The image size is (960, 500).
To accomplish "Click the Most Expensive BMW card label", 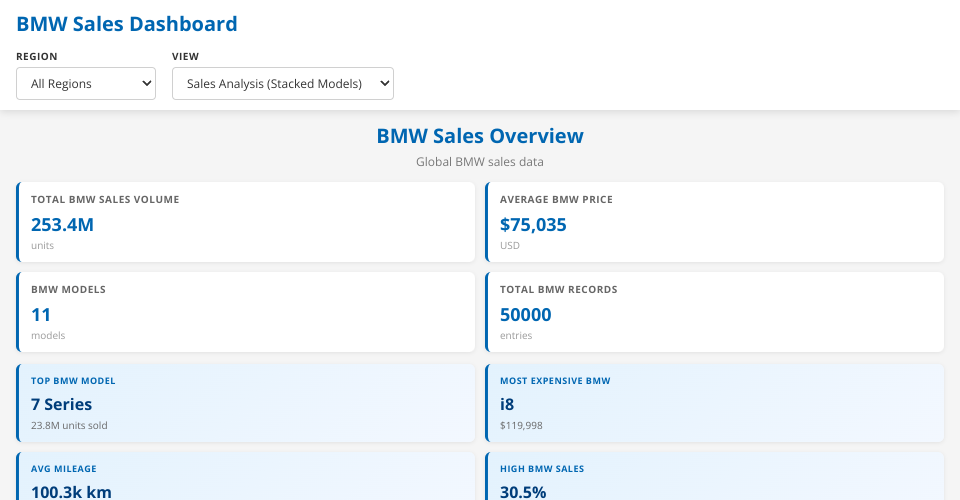I will pos(554,381).
